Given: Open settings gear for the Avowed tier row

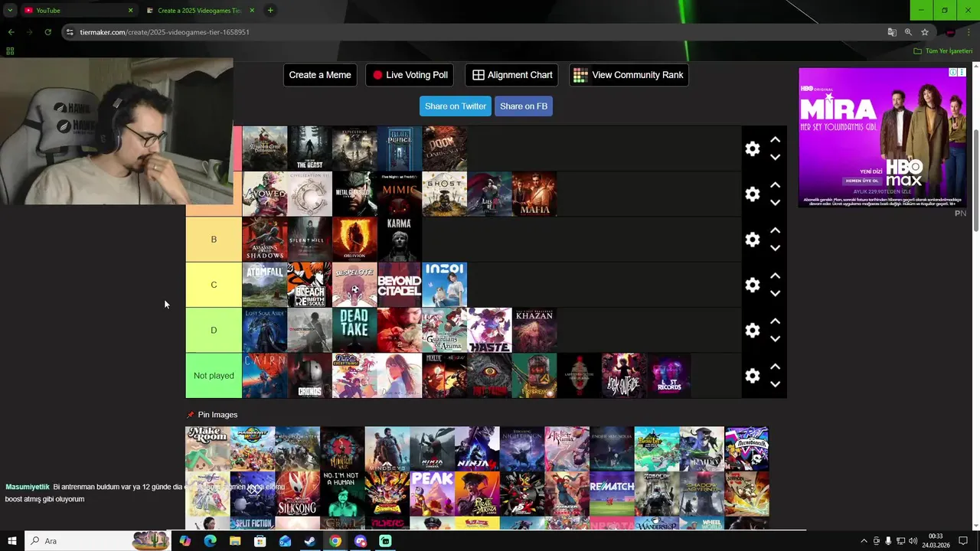Looking at the screenshot, I should 753,194.
